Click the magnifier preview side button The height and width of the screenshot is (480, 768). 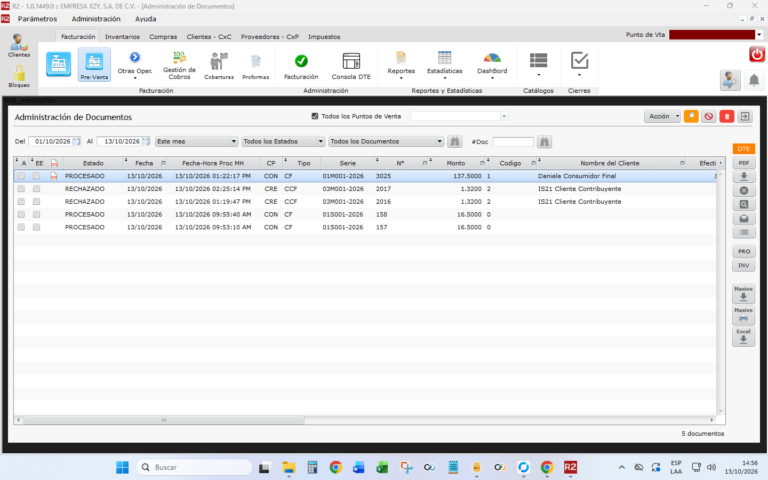click(x=744, y=205)
